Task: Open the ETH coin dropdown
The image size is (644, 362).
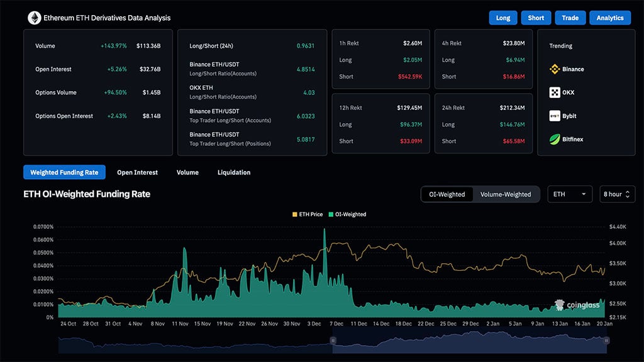Action: (570, 194)
